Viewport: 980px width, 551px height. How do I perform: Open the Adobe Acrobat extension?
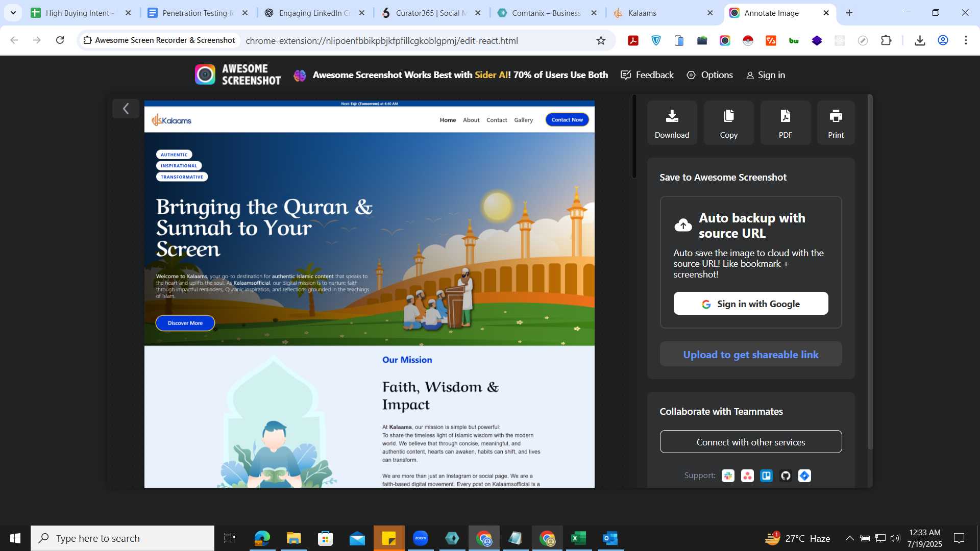tap(633, 41)
